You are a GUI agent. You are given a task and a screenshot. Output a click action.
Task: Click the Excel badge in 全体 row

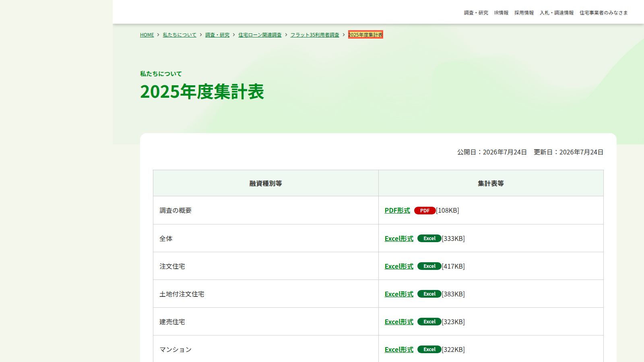pos(429,239)
